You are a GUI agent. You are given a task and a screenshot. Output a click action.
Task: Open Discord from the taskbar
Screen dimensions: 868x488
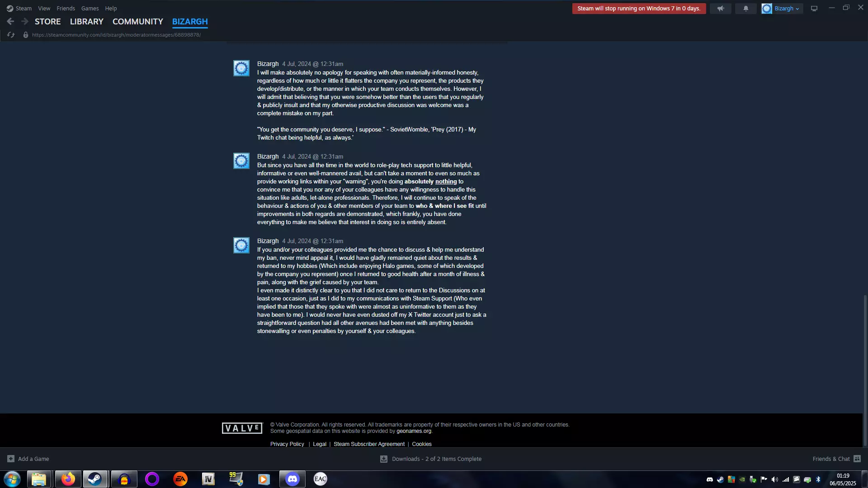point(292,479)
